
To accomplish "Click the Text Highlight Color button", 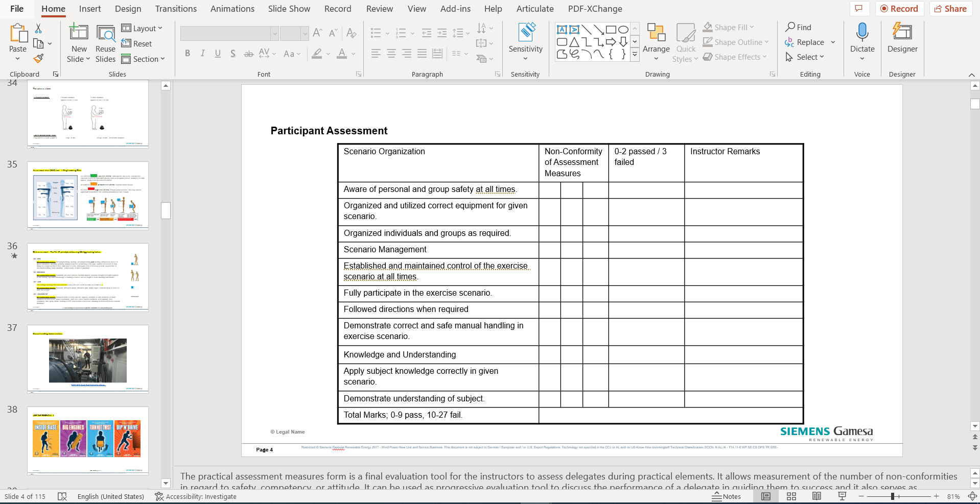I will (x=317, y=54).
